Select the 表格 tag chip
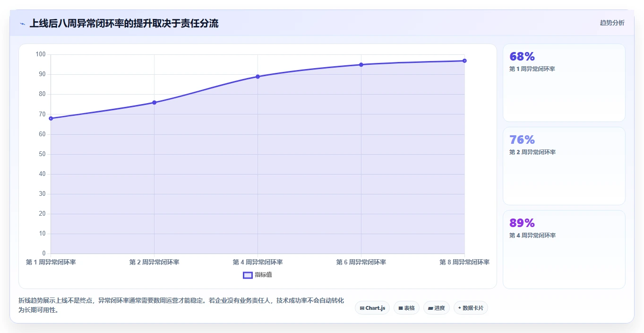This screenshot has height=333, width=644. [x=406, y=308]
